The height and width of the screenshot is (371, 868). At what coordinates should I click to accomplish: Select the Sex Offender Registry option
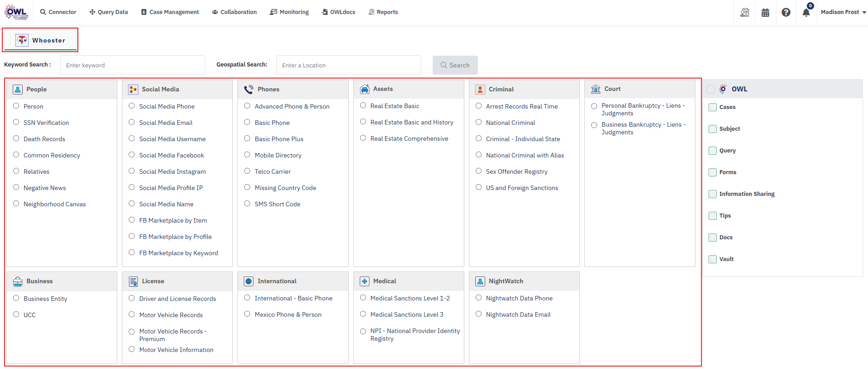(x=478, y=171)
